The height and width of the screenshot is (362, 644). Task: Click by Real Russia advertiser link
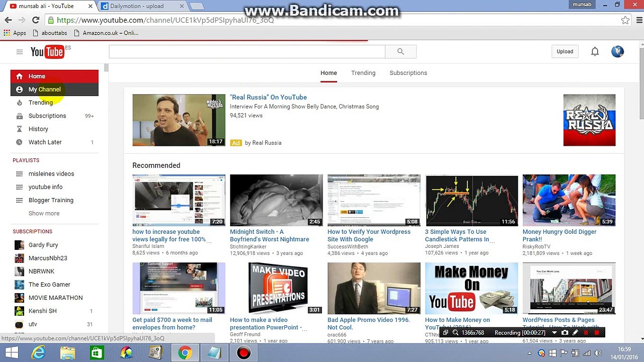tap(263, 143)
